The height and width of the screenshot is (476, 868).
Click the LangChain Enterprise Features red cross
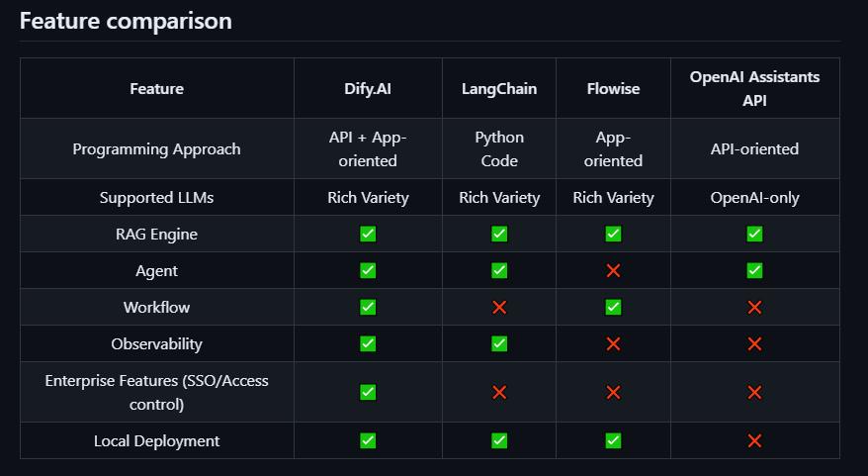click(x=499, y=392)
